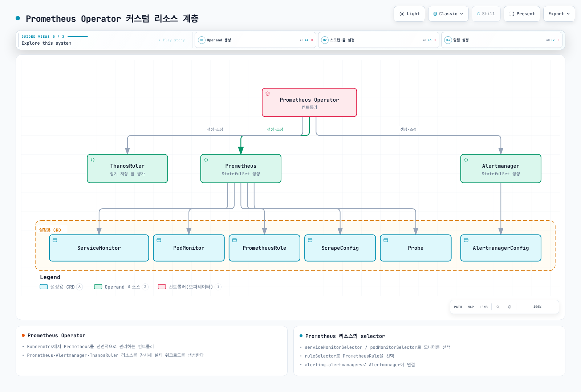Click the 'Explore this system' text
Screen dimensions: 581x392
[x=46, y=43]
